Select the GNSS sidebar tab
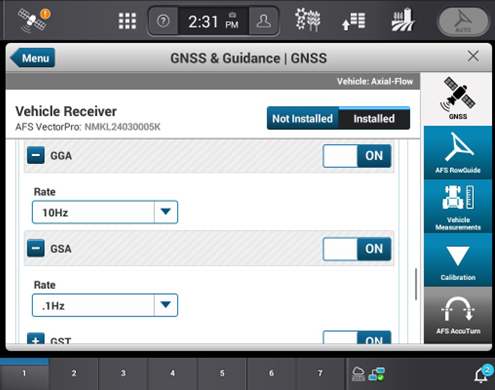Screen dimensions: 495x390 point(458,99)
